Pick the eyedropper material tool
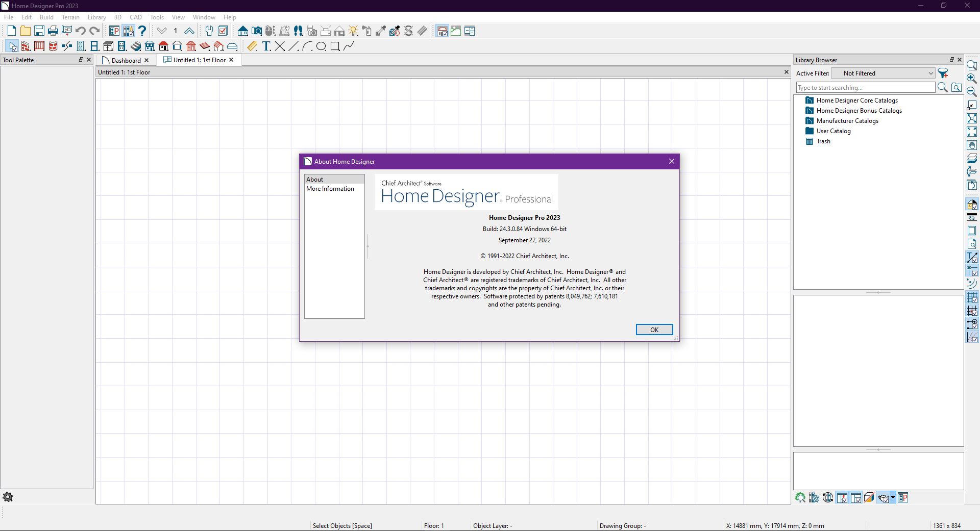This screenshot has width=980, height=531. (381, 31)
